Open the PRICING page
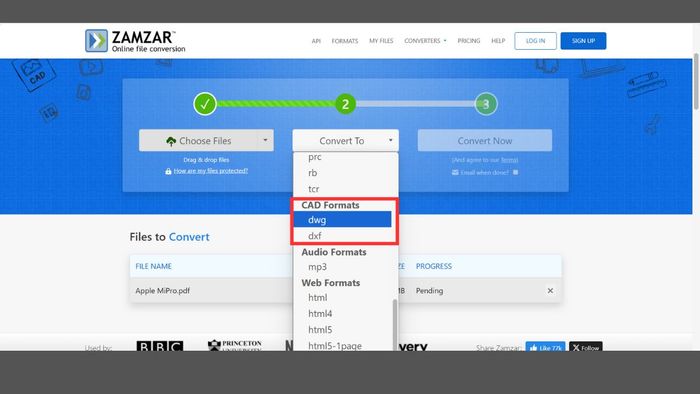 tap(469, 41)
